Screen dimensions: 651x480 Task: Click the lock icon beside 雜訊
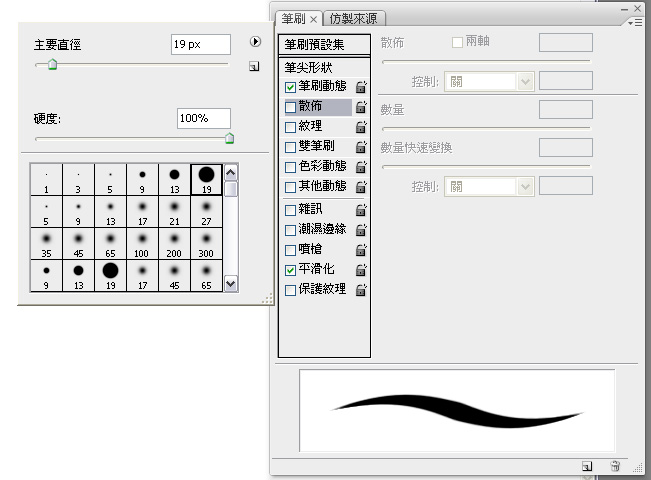click(x=361, y=210)
